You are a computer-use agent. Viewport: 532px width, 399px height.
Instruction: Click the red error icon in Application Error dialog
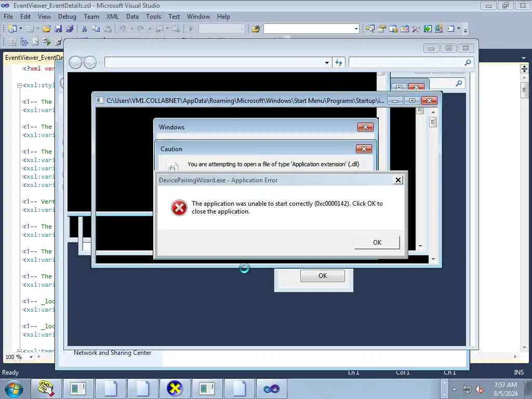tap(179, 208)
